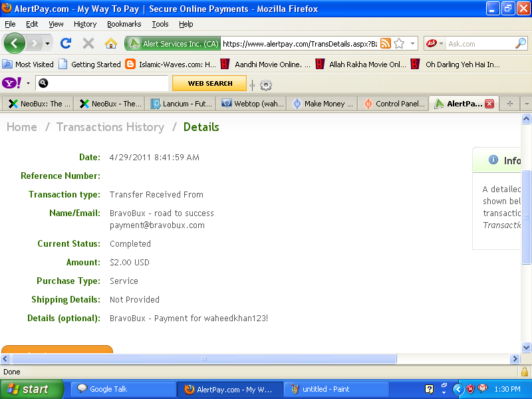The width and height of the screenshot is (532, 399).
Task: Switch to the NeoBux - The... tab
Action: point(110,104)
